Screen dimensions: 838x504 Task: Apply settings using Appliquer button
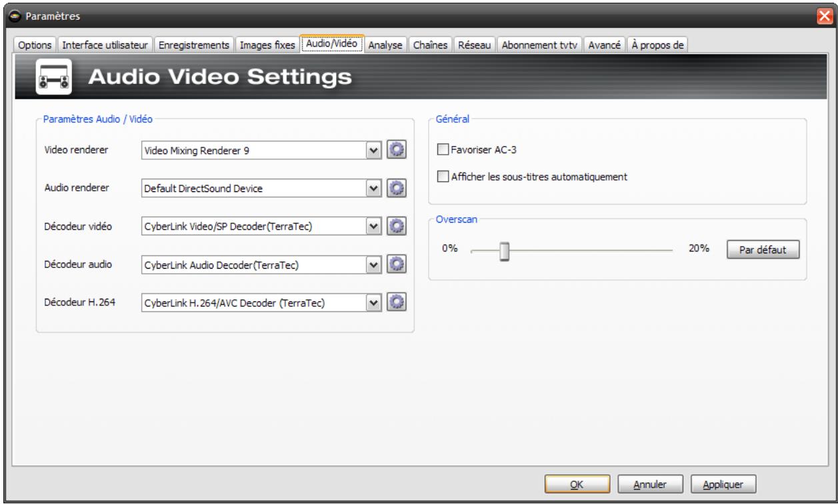click(x=725, y=481)
